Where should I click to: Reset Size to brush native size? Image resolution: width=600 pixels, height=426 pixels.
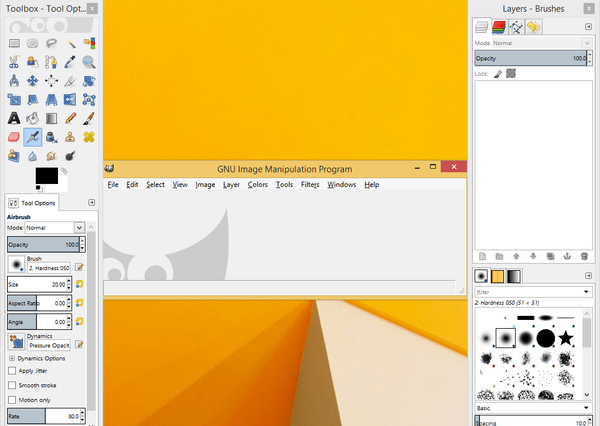pyautogui.click(x=79, y=284)
